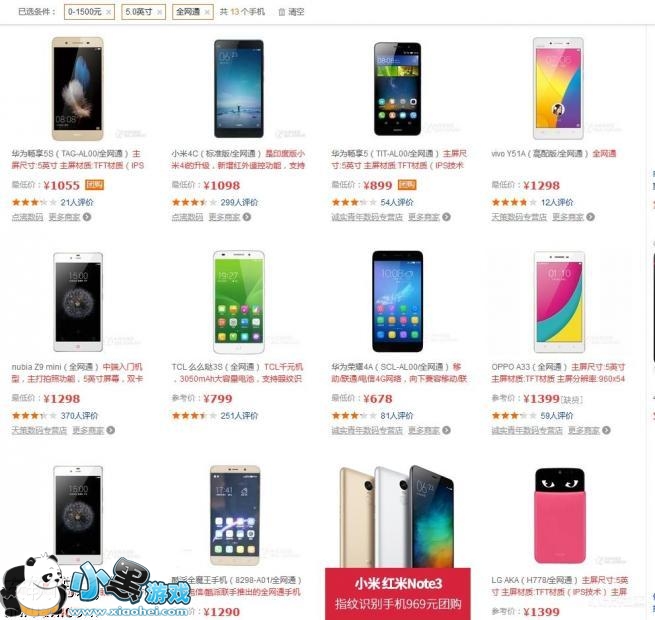The image size is (655, 620).
Task: Remove the 5.0英寸 screen size filter
Action: click(160, 12)
